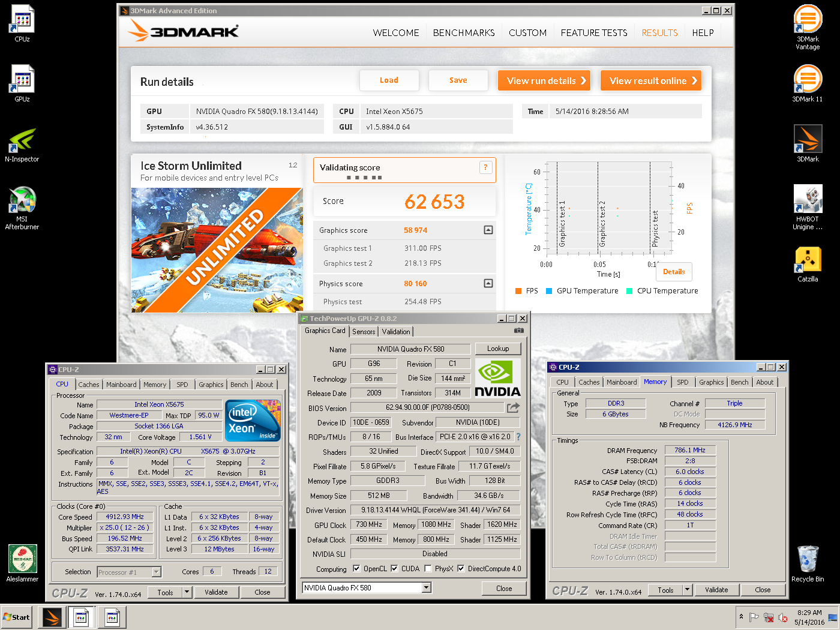Open Graphics tab in right CPU-Z
840x630 pixels.
pyautogui.click(x=712, y=382)
